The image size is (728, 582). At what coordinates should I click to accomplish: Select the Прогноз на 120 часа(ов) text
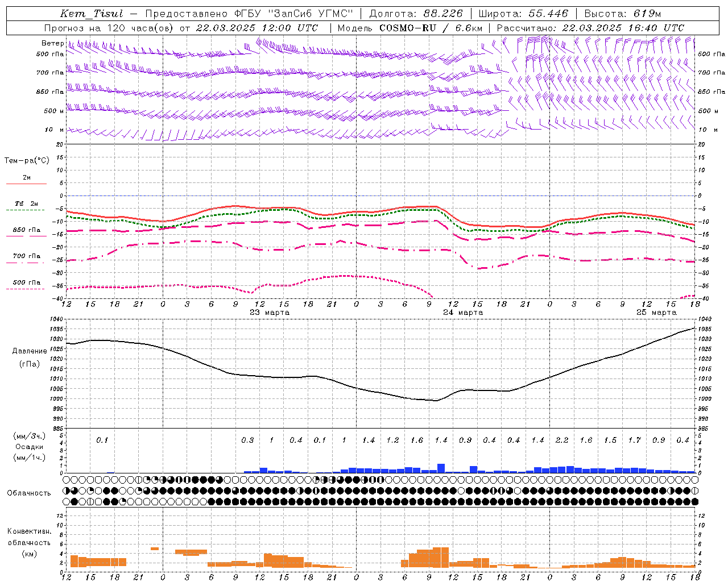pyautogui.click(x=109, y=28)
